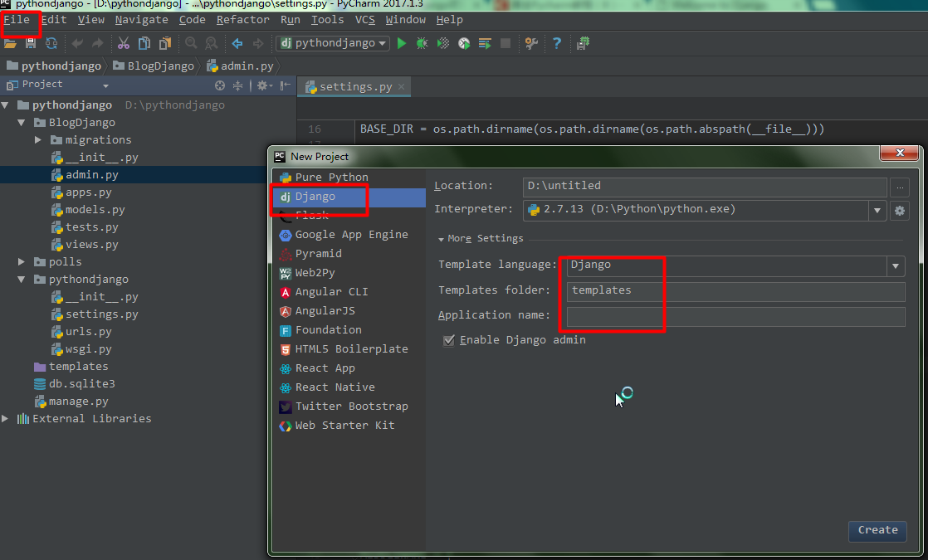
Task: Click Collapse All icon in Project panel
Action: tap(238, 85)
